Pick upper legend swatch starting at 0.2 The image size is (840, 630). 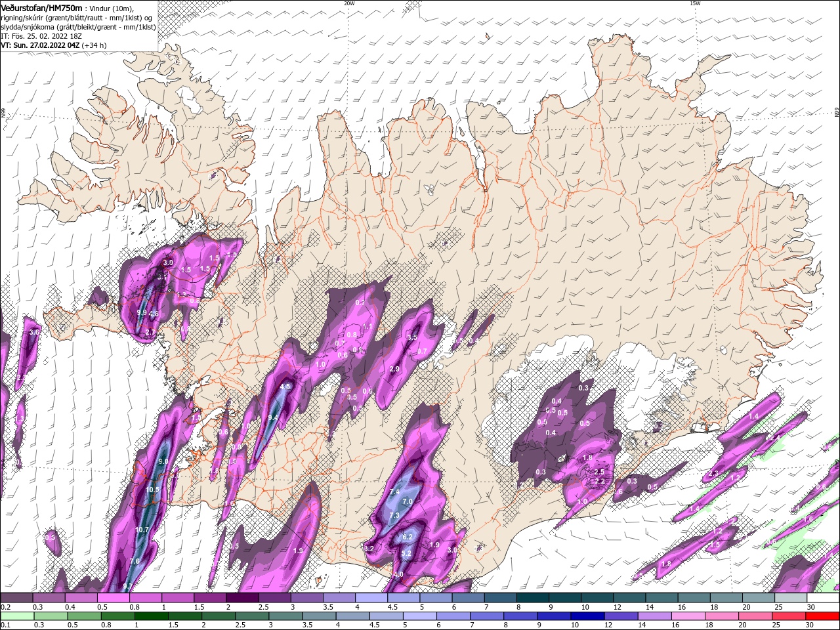tap(17, 598)
